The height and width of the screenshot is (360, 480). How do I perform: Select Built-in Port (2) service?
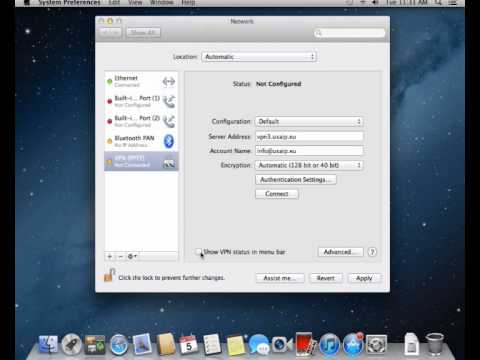[x=141, y=121]
